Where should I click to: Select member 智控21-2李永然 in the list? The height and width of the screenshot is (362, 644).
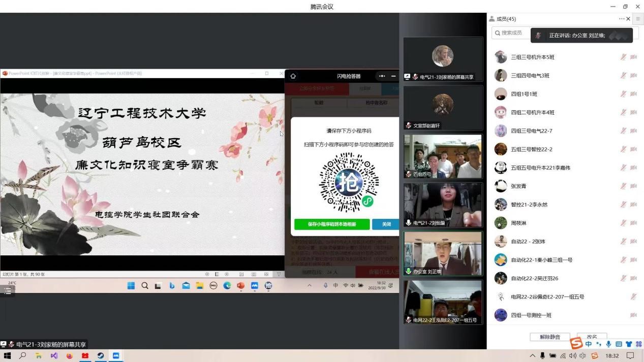click(529, 205)
